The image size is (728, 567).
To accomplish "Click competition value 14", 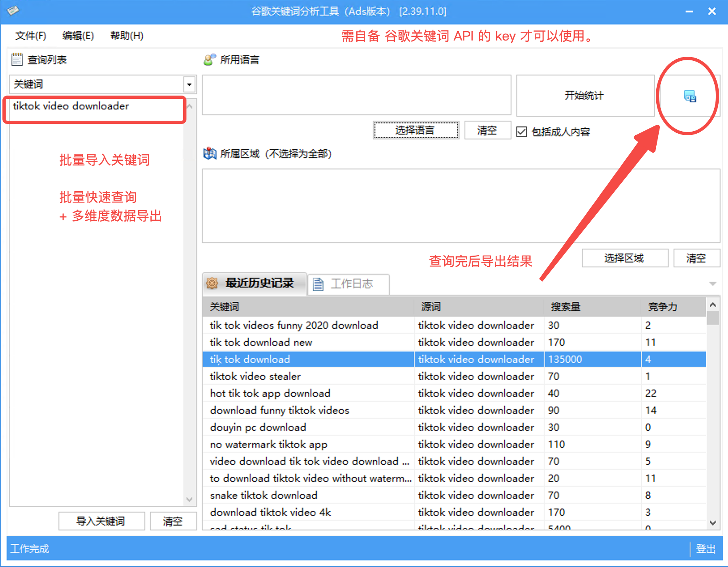I will click(x=651, y=410).
